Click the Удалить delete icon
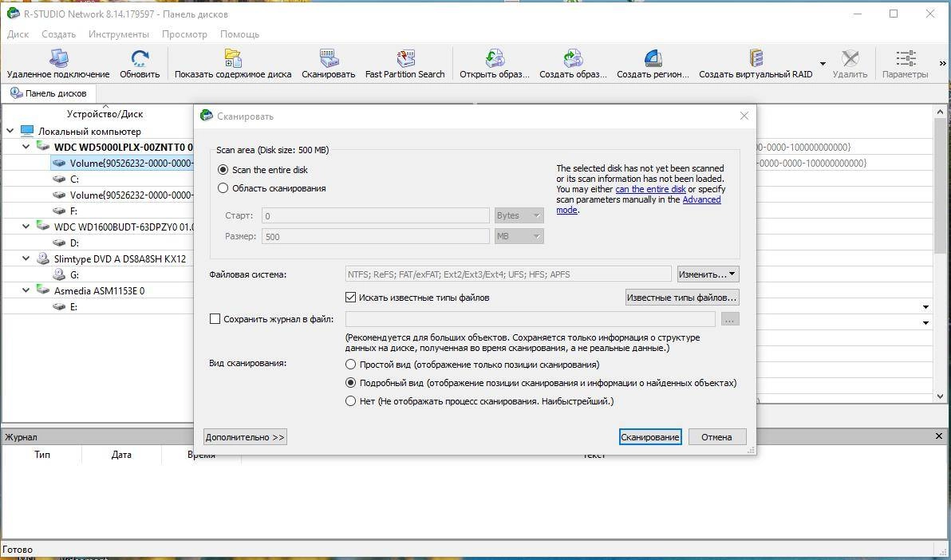This screenshot has height=560, width=951. coord(850,59)
